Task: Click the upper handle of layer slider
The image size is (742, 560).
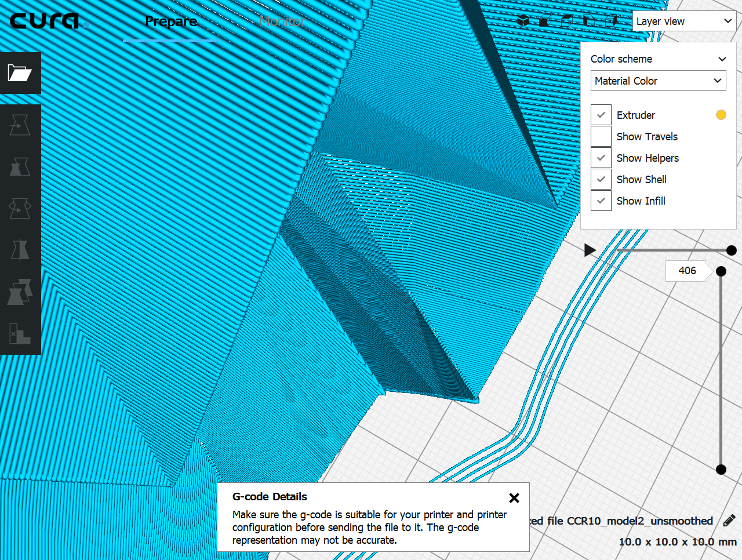Action: pyautogui.click(x=721, y=271)
